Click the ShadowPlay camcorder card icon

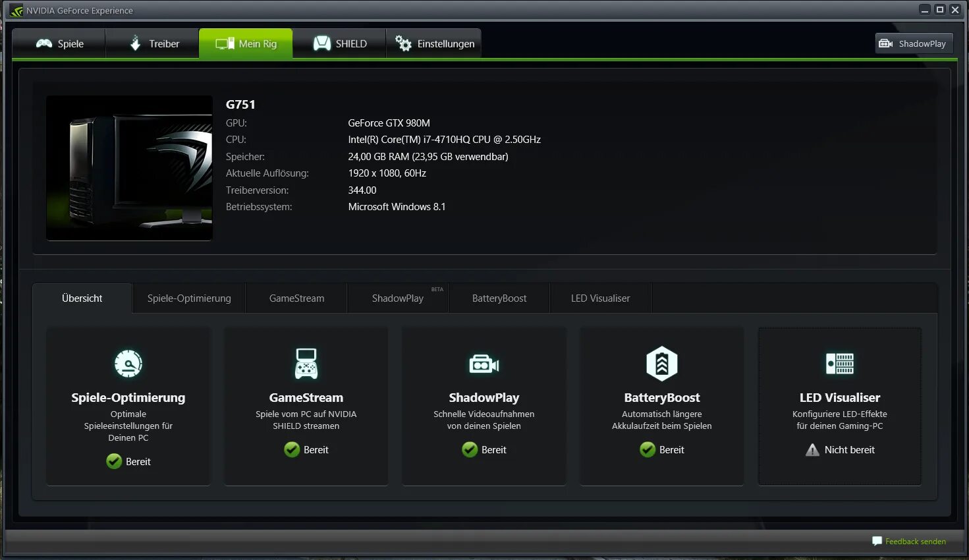484,364
